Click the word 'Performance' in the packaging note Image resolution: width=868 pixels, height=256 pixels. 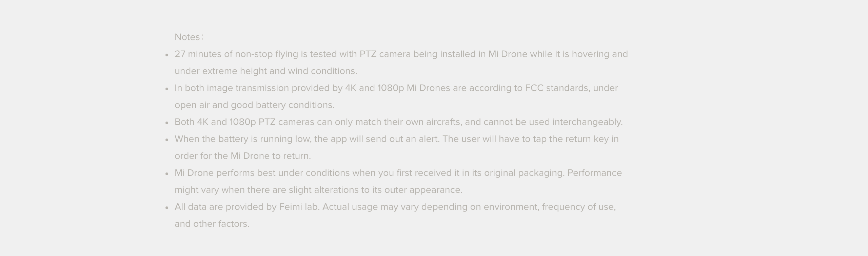pos(594,173)
